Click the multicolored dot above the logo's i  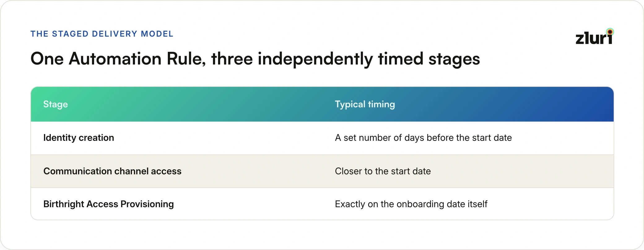[x=610, y=32]
